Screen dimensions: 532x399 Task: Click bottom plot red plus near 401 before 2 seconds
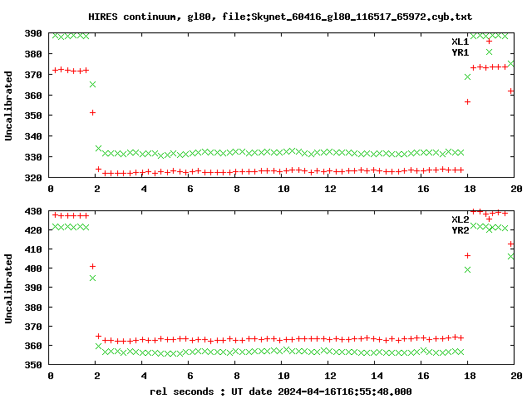pyautogui.click(x=92, y=267)
